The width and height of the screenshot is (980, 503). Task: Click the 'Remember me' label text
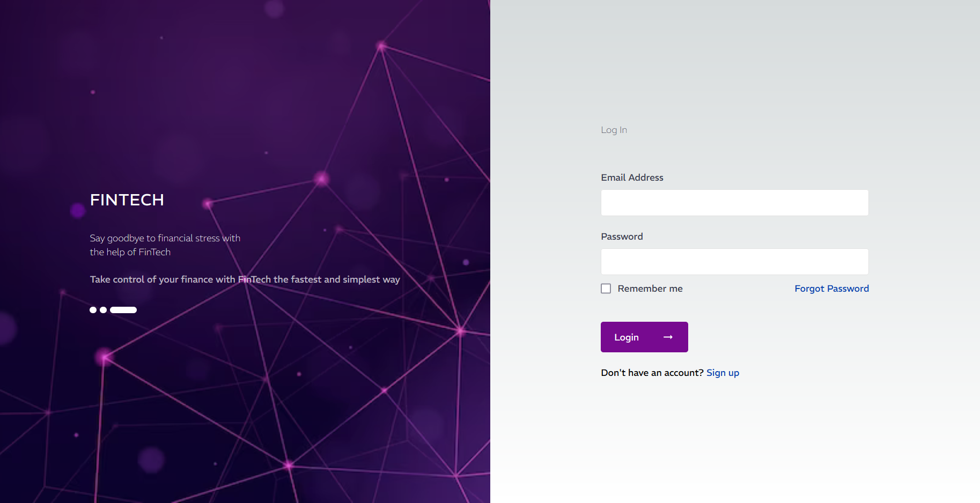pyautogui.click(x=650, y=289)
